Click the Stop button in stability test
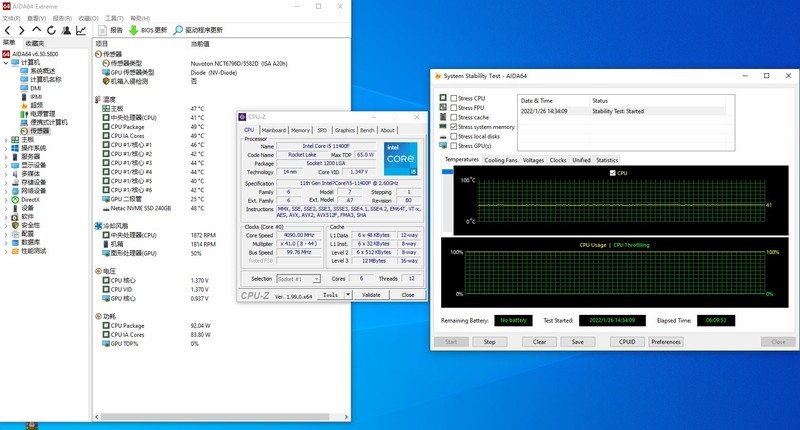The image size is (800, 430). coord(489,341)
